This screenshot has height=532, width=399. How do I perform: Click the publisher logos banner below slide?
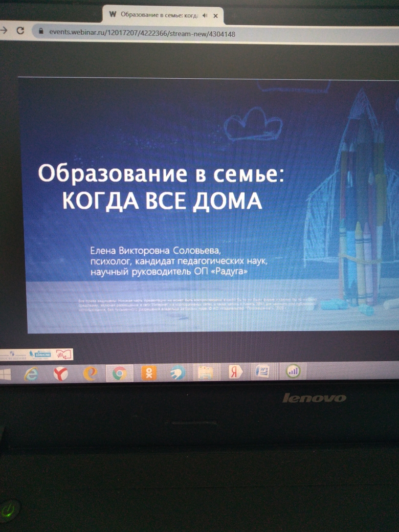pos(37,353)
